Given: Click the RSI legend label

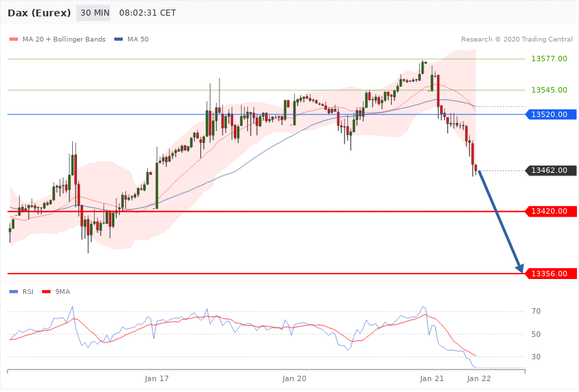Looking at the screenshot, I should click(28, 292).
